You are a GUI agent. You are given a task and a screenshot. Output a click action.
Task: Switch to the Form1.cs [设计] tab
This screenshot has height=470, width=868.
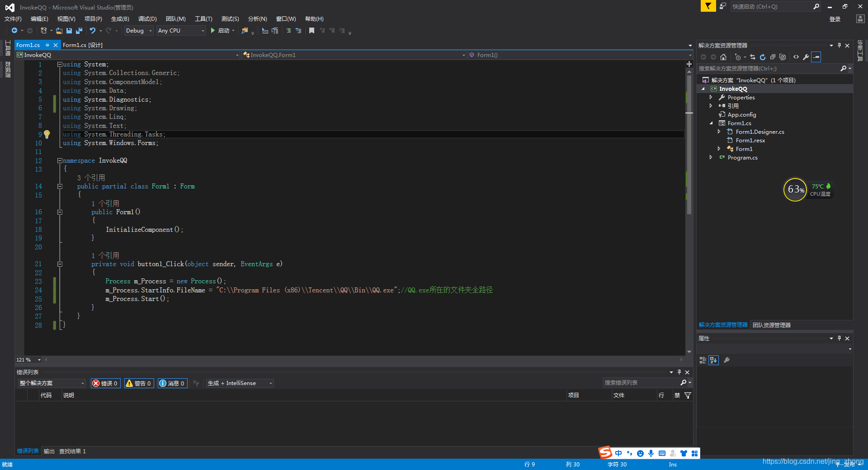(83, 45)
